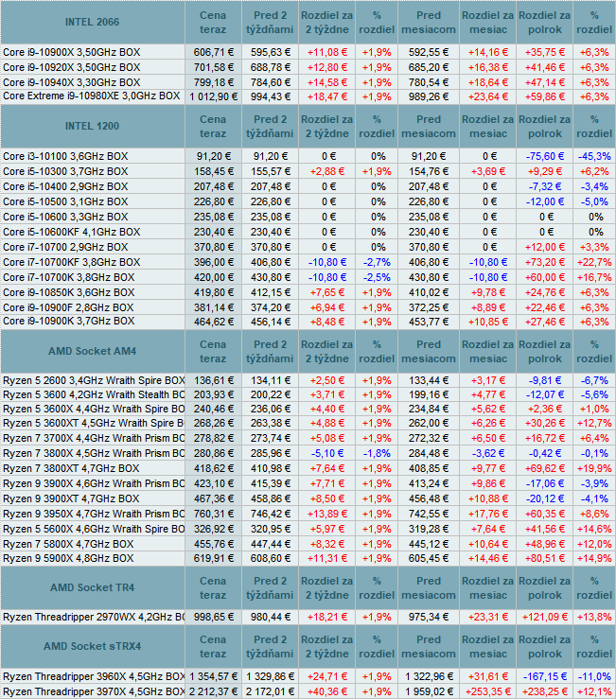The image size is (616, 699).
Task: Click the AMD Socket AM4 section header
Action: 93,351
